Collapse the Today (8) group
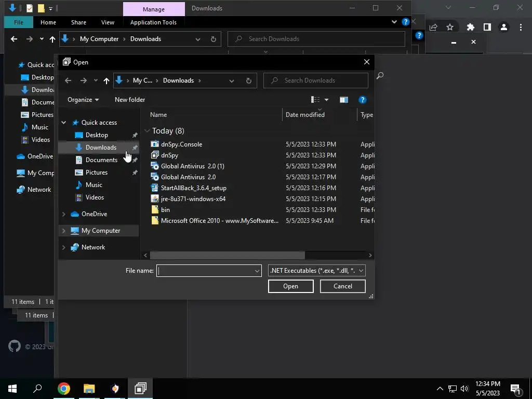This screenshot has height=399, width=532. click(x=147, y=131)
